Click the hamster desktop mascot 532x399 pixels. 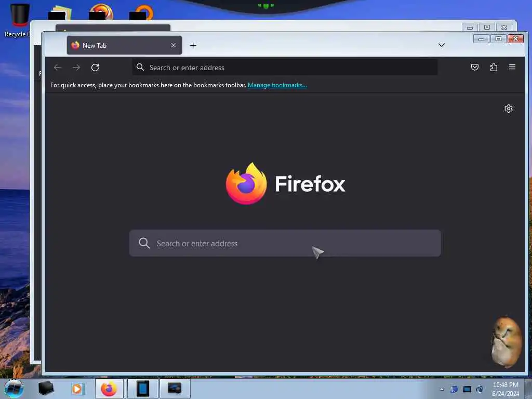point(507,342)
